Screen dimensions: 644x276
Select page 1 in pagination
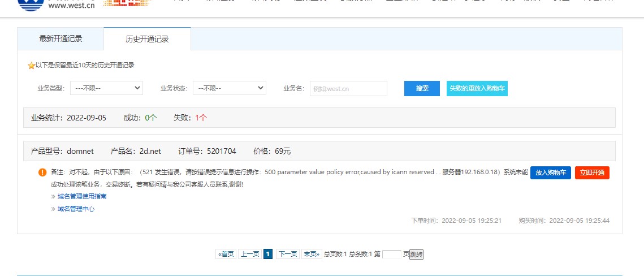point(268,254)
